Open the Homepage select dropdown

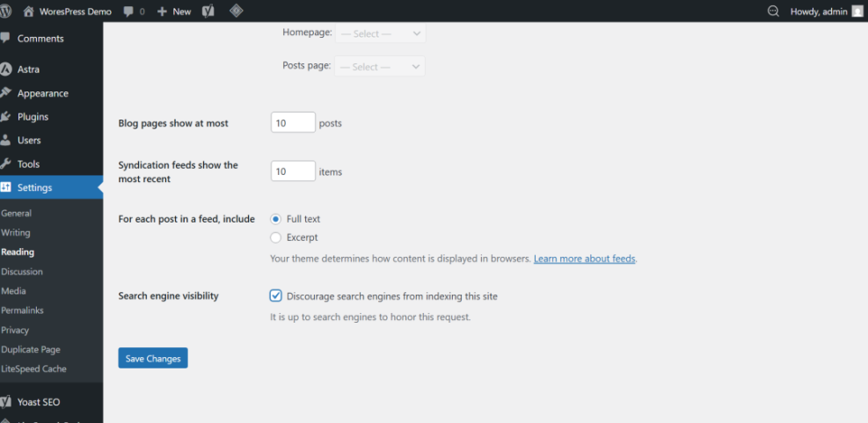pos(380,33)
